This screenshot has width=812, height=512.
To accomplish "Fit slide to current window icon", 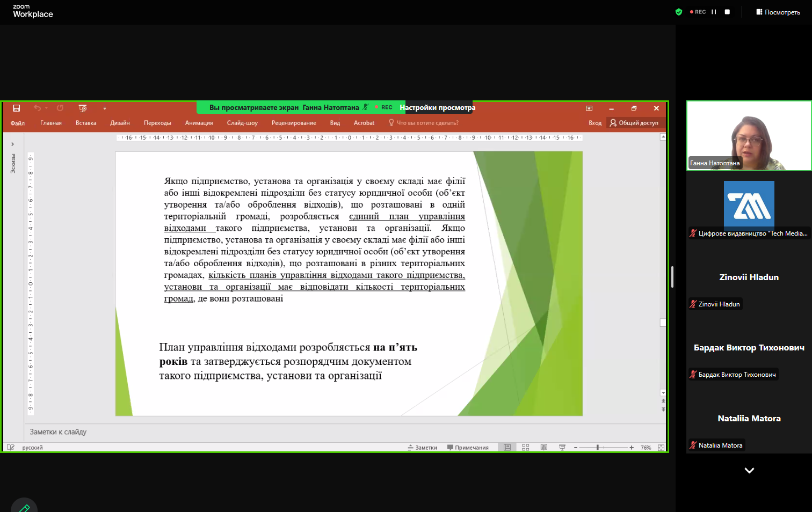I will pyautogui.click(x=661, y=448).
